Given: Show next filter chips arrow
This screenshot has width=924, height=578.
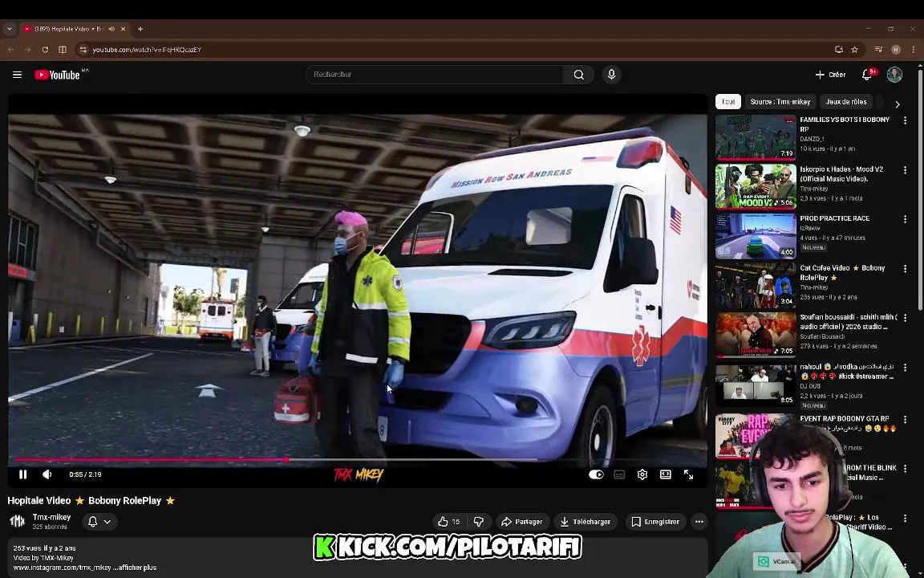Looking at the screenshot, I should click(898, 104).
